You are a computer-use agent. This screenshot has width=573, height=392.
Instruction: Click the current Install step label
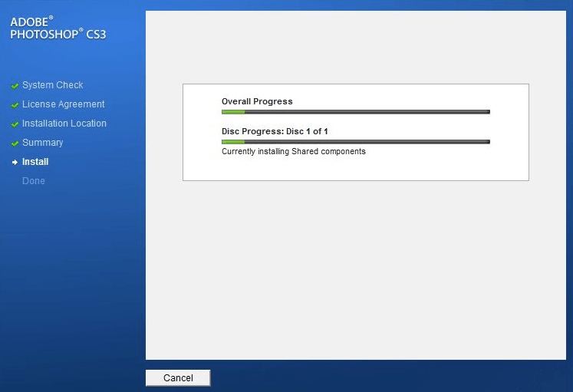(x=35, y=162)
